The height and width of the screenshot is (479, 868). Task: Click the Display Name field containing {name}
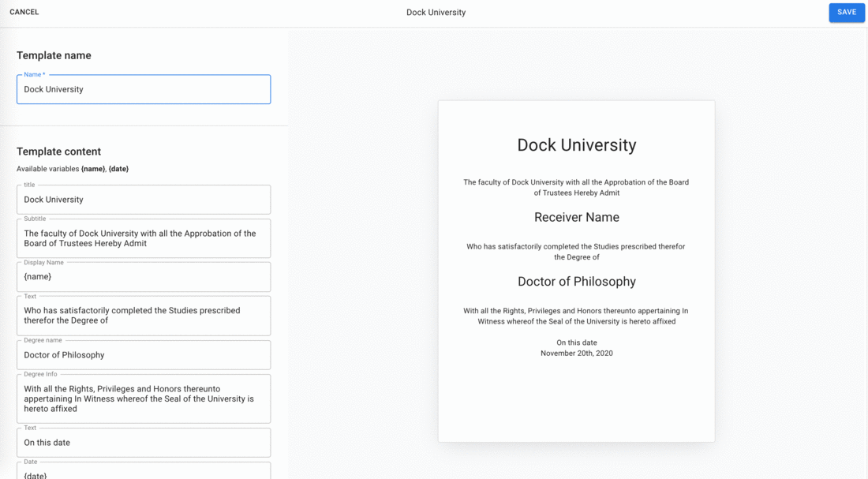pyautogui.click(x=143, y=276)
